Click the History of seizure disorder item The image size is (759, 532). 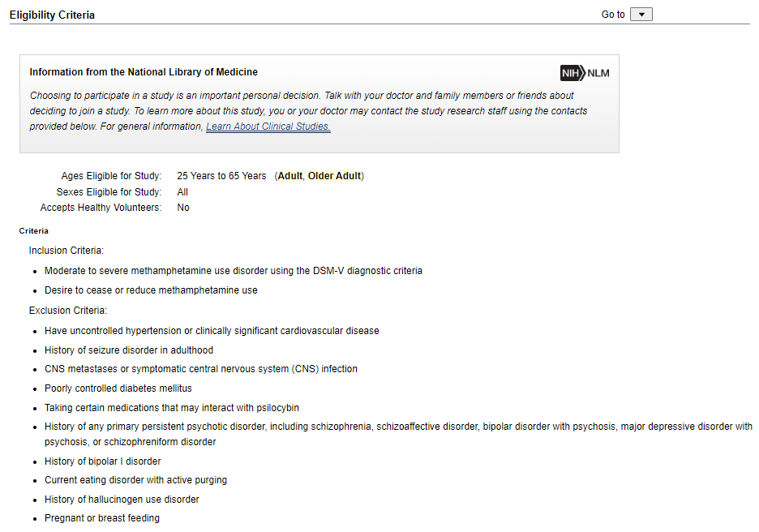[x=129, y=350]
